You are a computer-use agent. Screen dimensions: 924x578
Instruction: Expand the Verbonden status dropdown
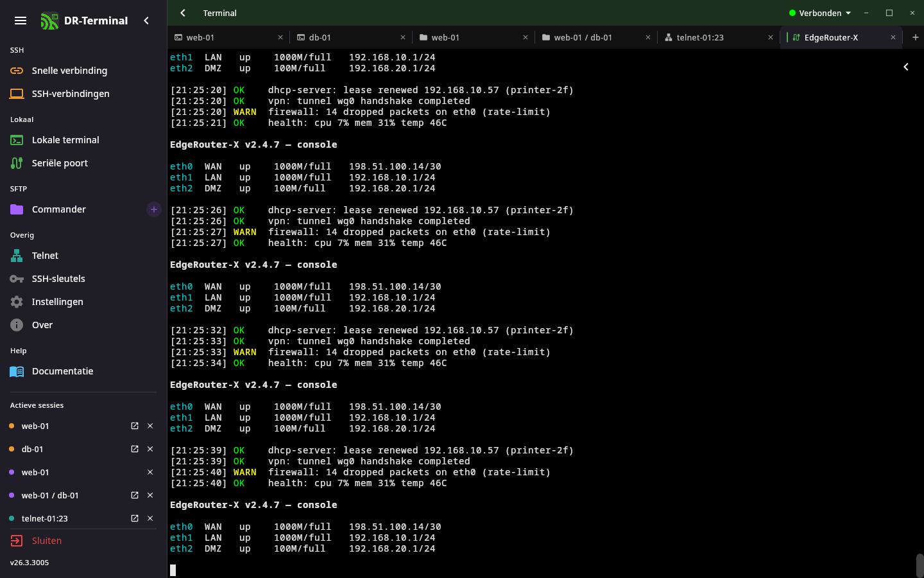click(x=820, y=13)
